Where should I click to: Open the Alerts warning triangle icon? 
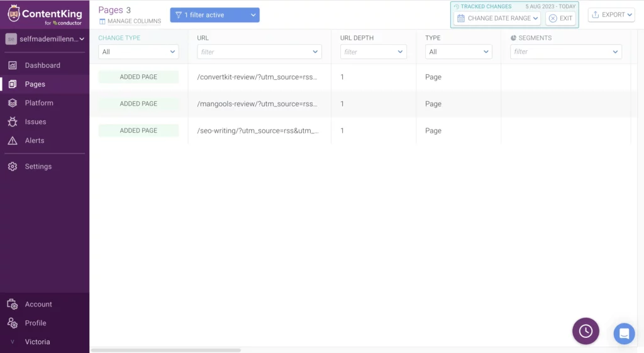click(x=13, y=140)
